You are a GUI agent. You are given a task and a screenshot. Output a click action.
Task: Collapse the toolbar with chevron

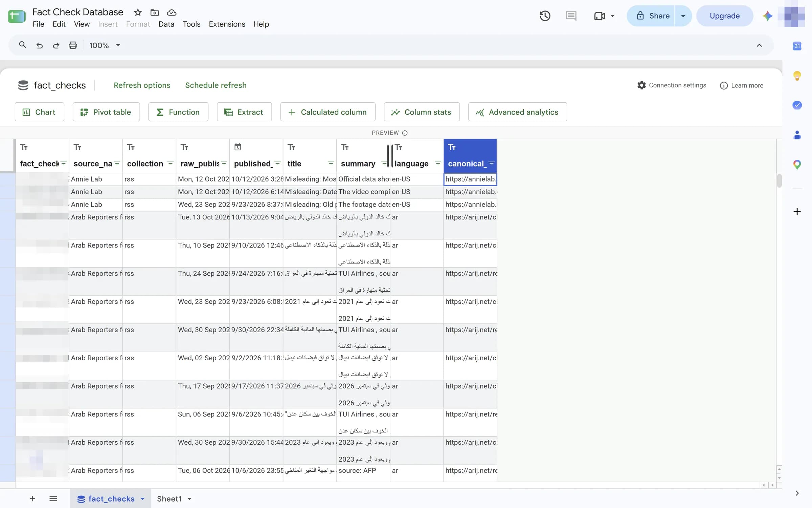coord(759,45)
